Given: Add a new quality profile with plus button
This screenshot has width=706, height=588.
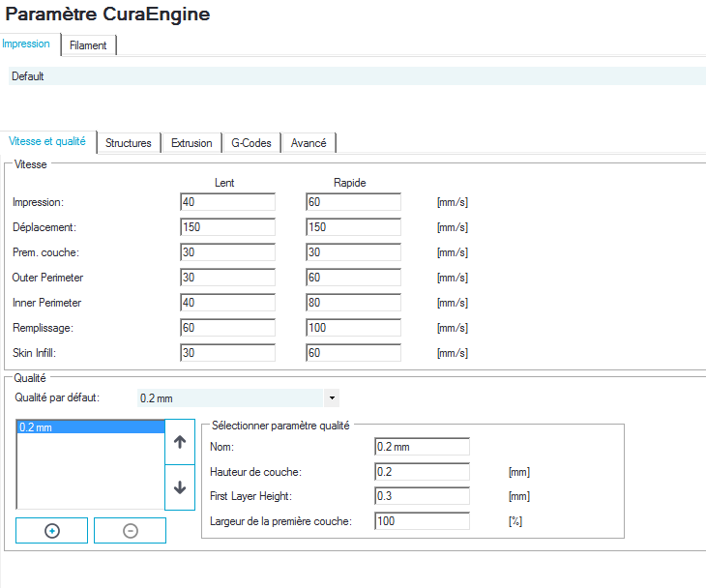Looking at the screenshot, I should click(52, 531).
